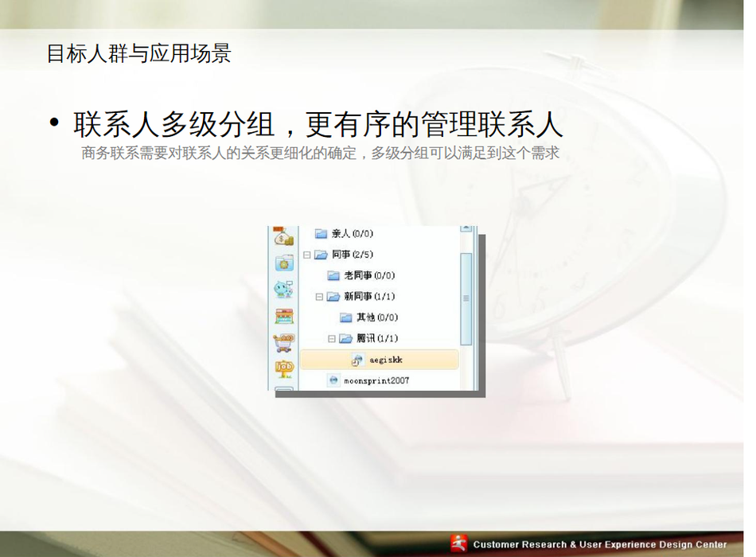756x557 pixels.
Task: Click the avatar icon of moonsprint2007
Action: 333,381
